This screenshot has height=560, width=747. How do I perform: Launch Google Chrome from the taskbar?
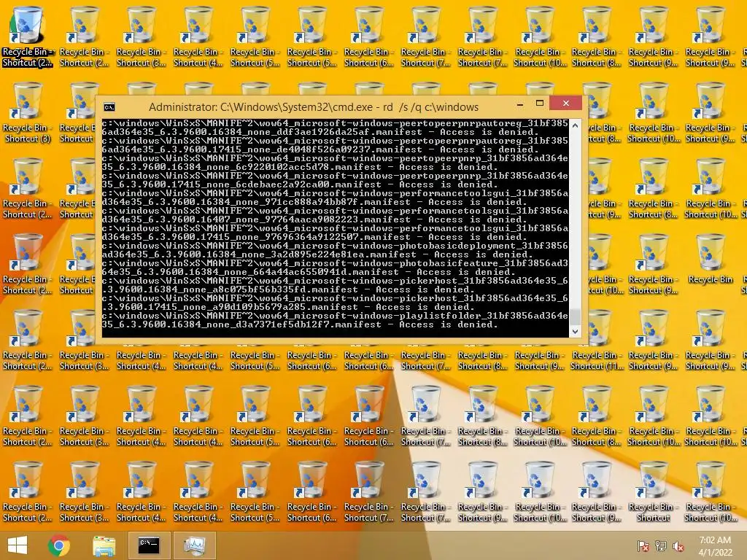point(59,545)
